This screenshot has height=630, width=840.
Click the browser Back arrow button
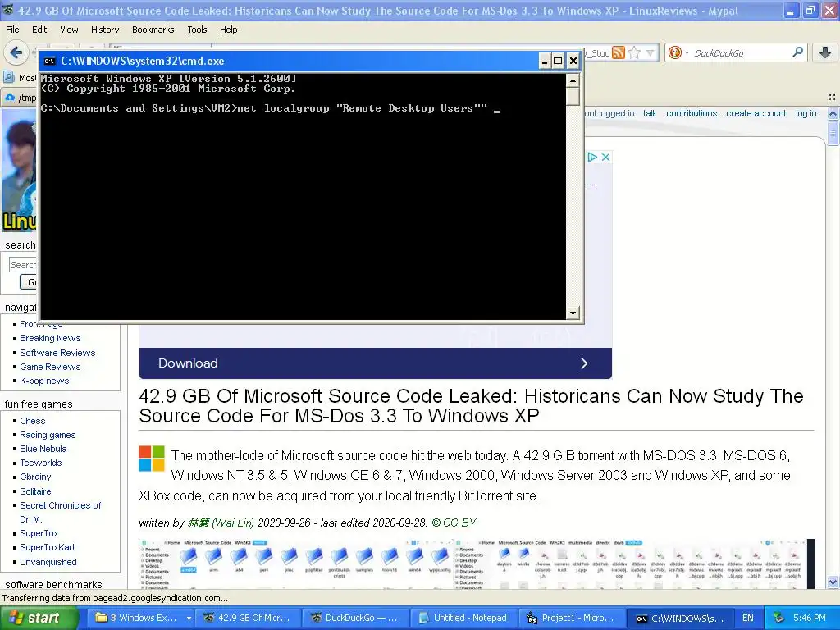(16, 52)
